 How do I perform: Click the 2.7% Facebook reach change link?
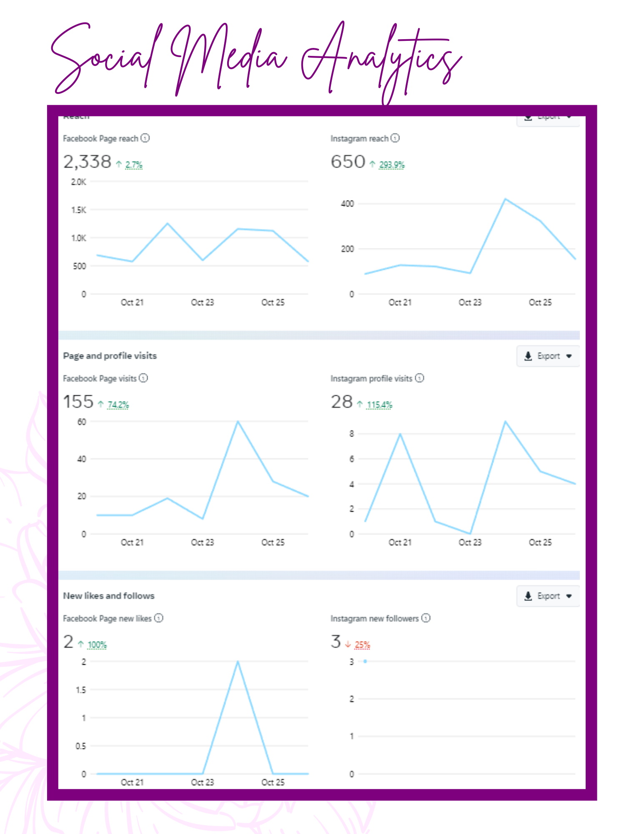pos(134,165)
